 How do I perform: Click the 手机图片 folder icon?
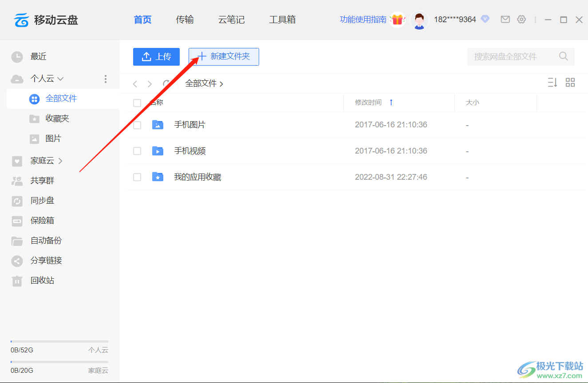[x=158, y=125]
